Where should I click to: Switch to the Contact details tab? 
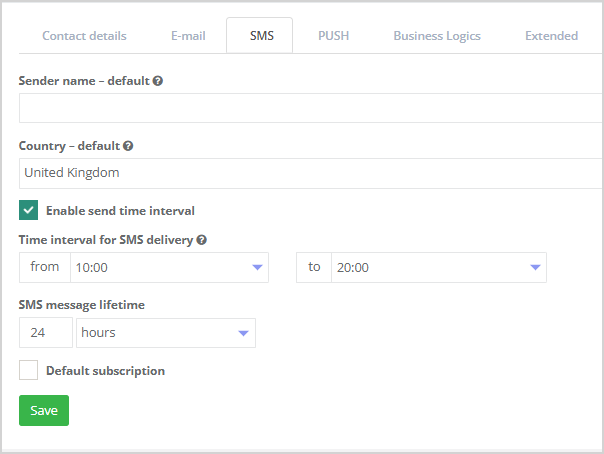click(84, 36)
